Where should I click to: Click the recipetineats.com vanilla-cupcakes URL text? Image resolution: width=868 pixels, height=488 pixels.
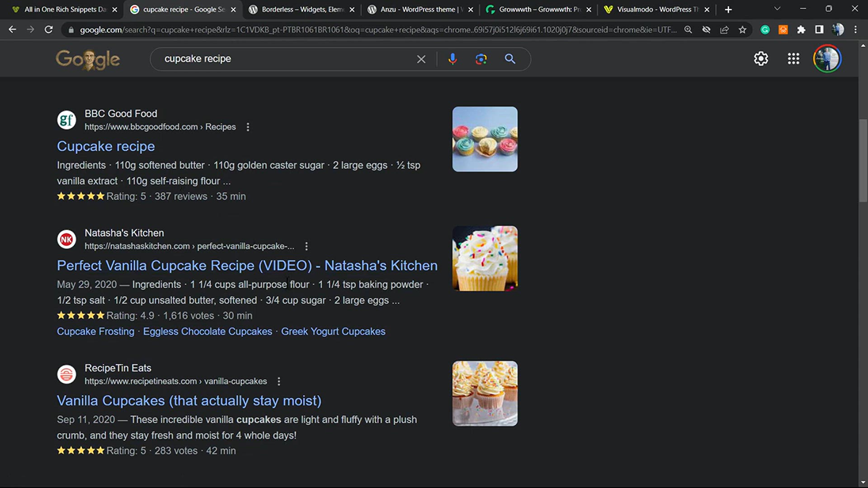(175, 381)
